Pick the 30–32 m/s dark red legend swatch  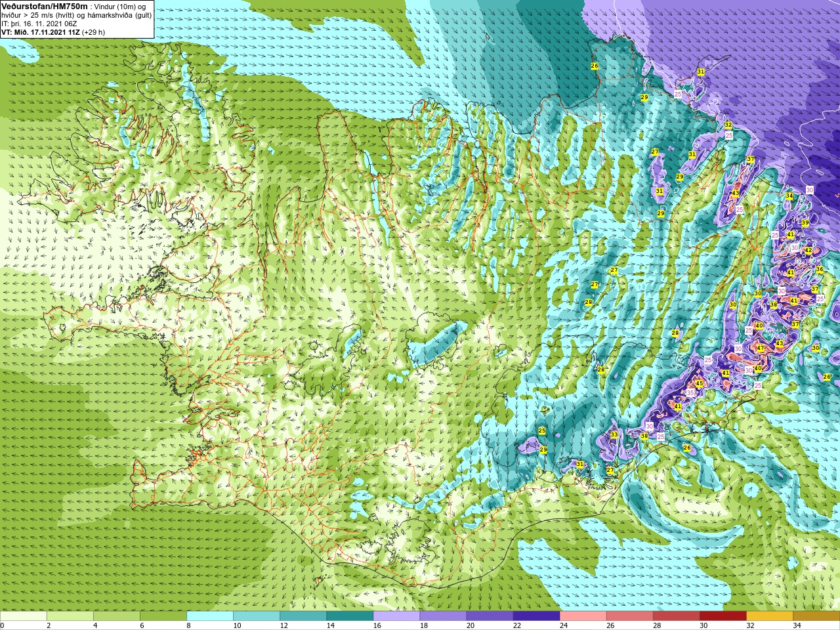[723, 616]
